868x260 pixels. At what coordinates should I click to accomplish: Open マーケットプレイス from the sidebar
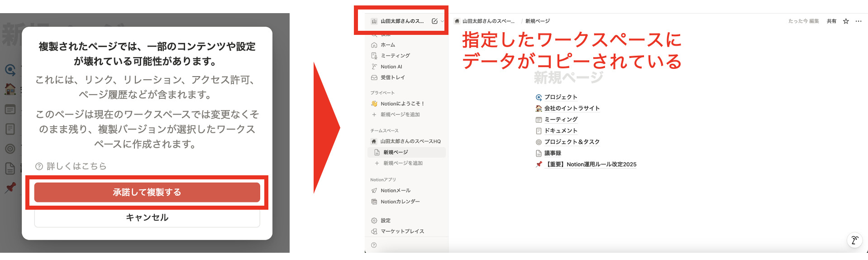[406, 231]
